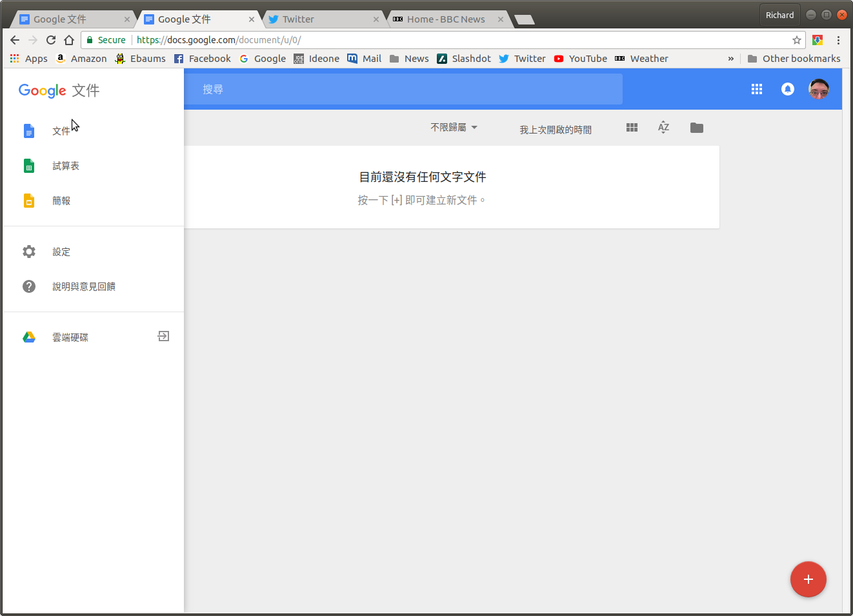
Task: Click the 搜尋 search field
Action: click(403, 89)
